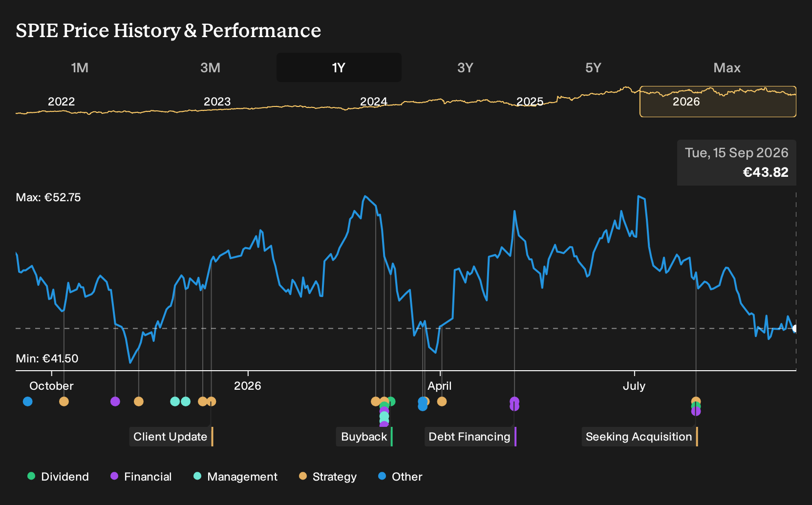Toggle the Other legend filter

click(x=400, y=477)
